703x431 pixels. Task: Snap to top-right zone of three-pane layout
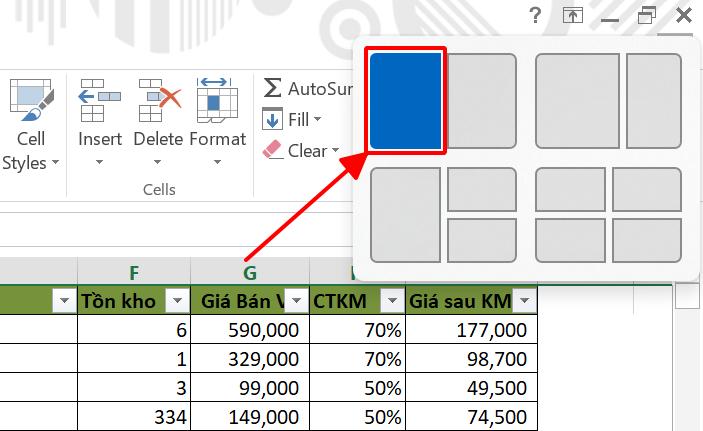click(x=482, y=189)
